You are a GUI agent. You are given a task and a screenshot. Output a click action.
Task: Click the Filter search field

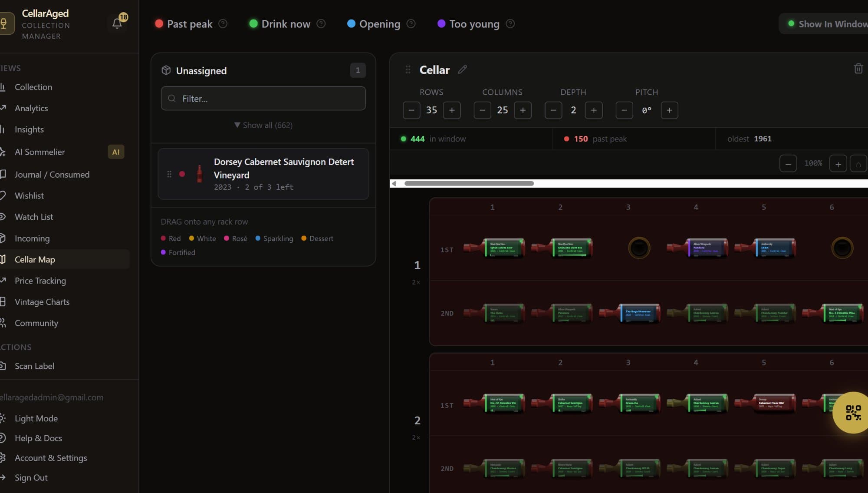[263, 99]
